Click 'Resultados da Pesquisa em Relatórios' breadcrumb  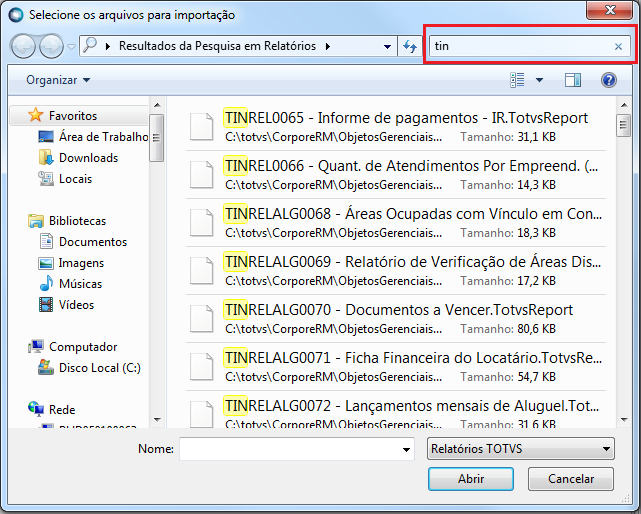[x=217, y=46]
